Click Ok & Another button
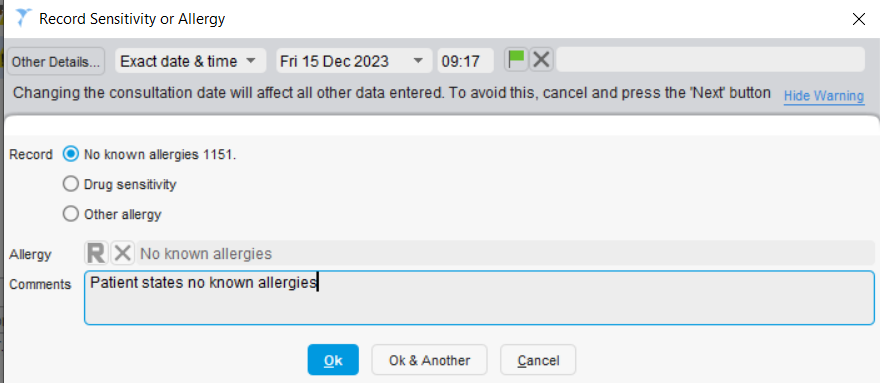Image resolution: width=880 pixels, height=383 pixels. [429, 360]
